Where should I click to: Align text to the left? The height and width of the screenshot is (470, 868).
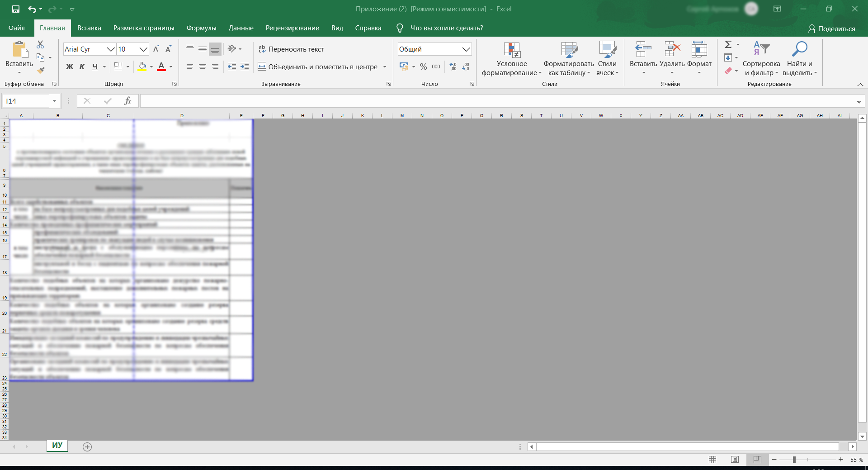(190, 66)
